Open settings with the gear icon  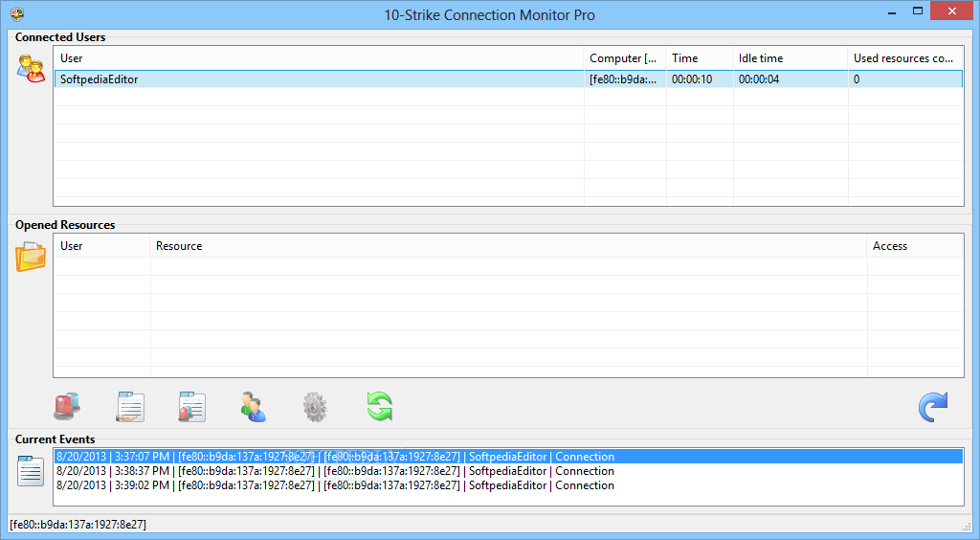[x=315, y=407]
